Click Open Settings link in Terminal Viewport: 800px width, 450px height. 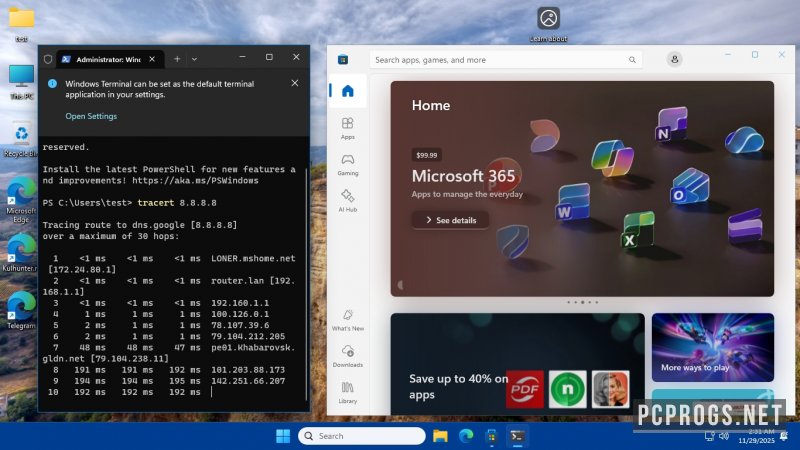[x=91, y=116]
